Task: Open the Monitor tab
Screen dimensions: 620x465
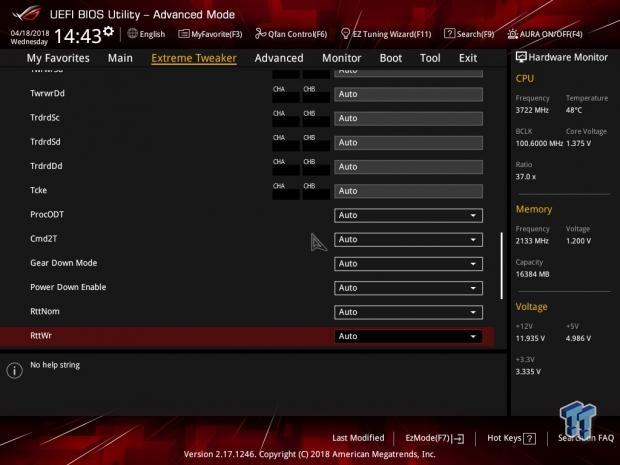Action: coord(342,58)
